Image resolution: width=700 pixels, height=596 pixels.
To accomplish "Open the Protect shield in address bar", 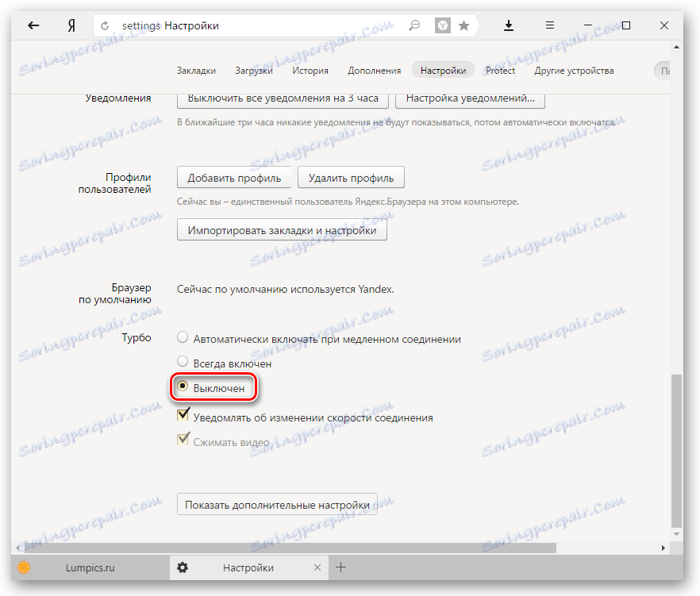I will (442, 25).
